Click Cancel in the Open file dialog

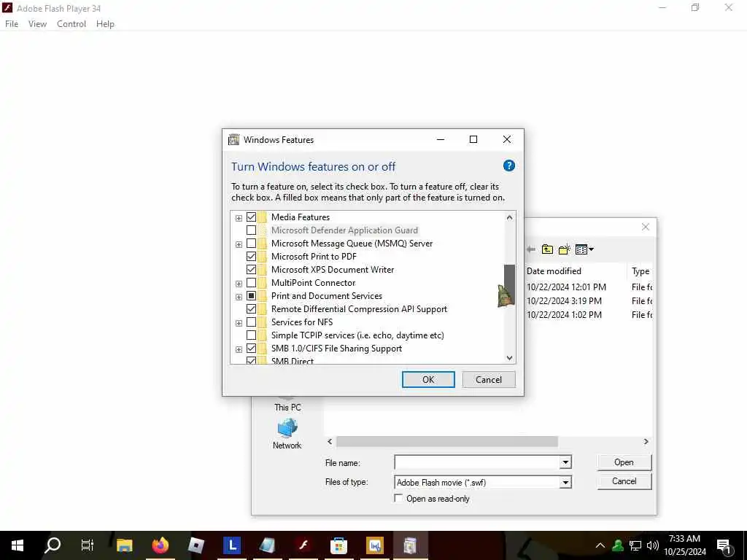point(624,481)
